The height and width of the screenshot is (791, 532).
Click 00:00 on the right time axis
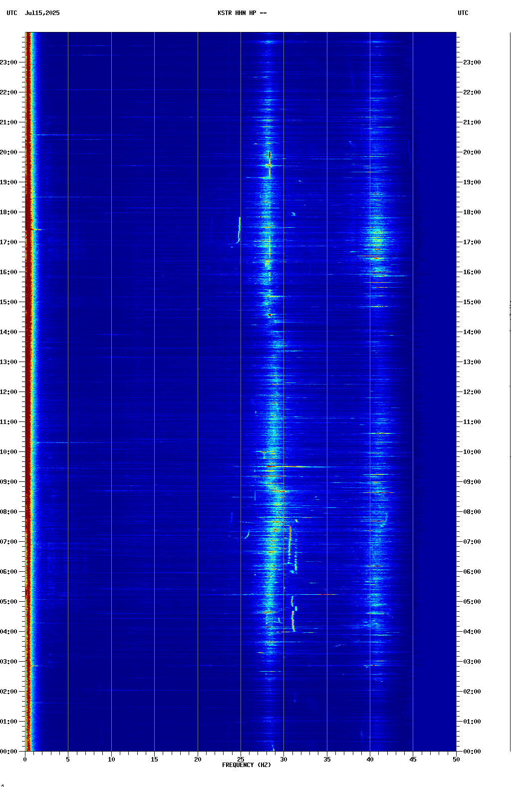(472, 752)
